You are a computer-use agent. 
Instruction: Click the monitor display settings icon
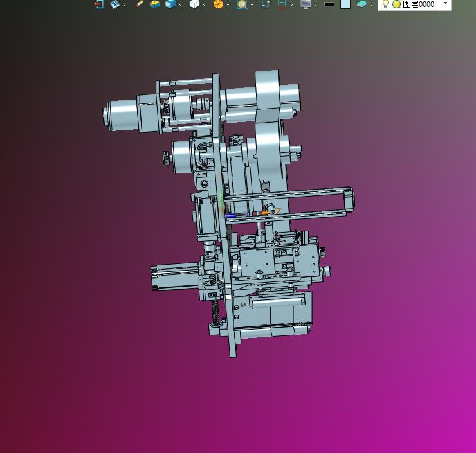point(306,4)
